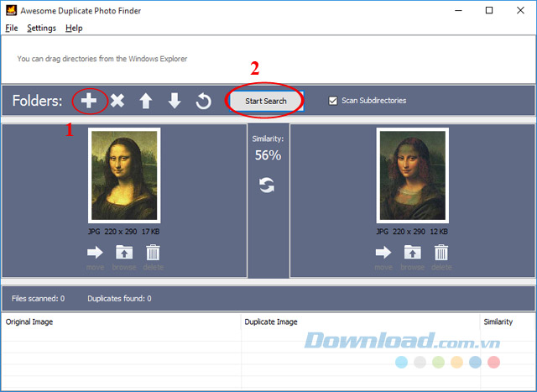Open the Help menu
537x392 pixels.
click(x=74, y=28)
